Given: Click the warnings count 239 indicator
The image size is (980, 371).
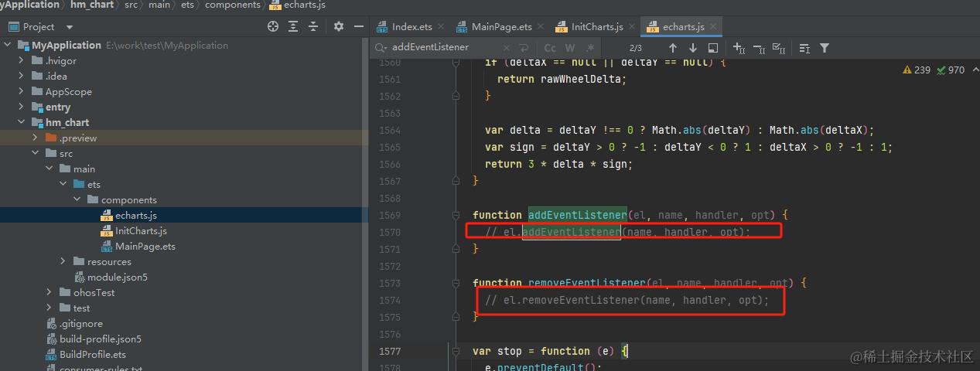Looking at the screenshot, I should click(917, 70).
